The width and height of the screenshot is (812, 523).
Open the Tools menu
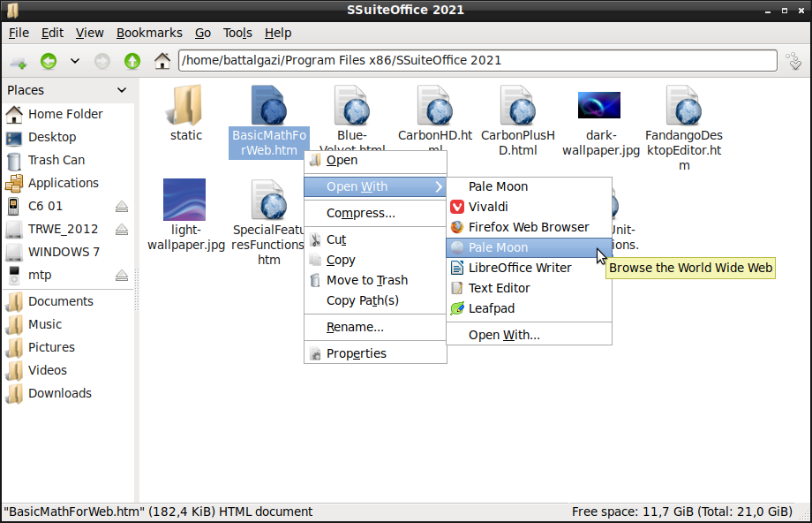point(237,34)
